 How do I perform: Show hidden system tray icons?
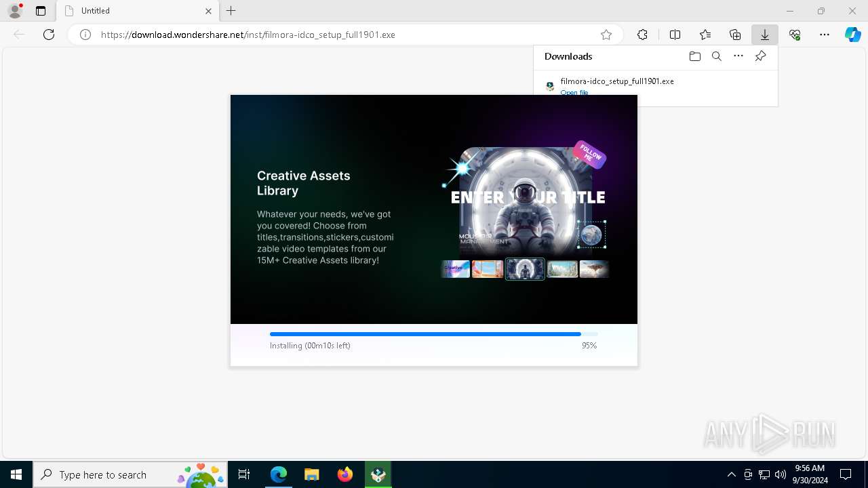(x=731, y=474)
